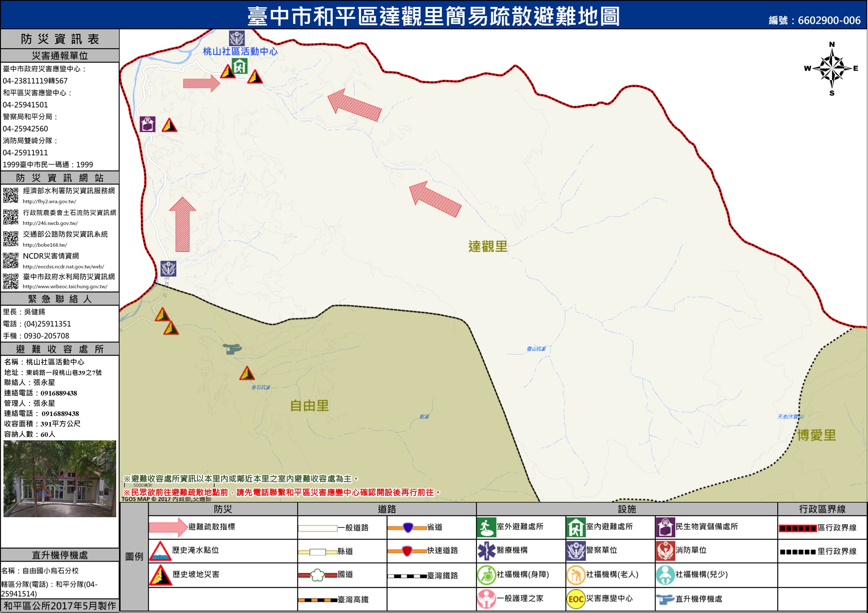
Task: Click the red striped evacuation arrow legend swatch
Action: 168,527
